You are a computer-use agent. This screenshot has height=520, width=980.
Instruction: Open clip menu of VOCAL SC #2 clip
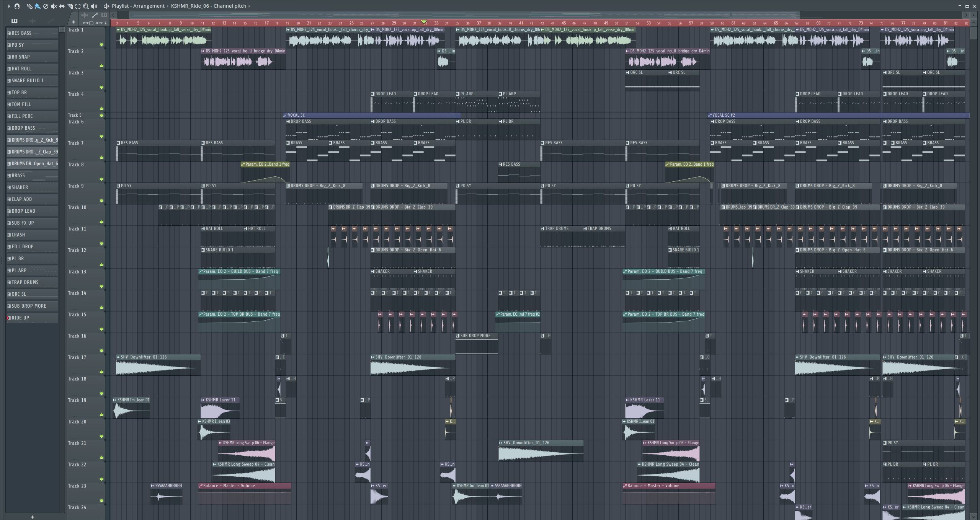(710, 115)
